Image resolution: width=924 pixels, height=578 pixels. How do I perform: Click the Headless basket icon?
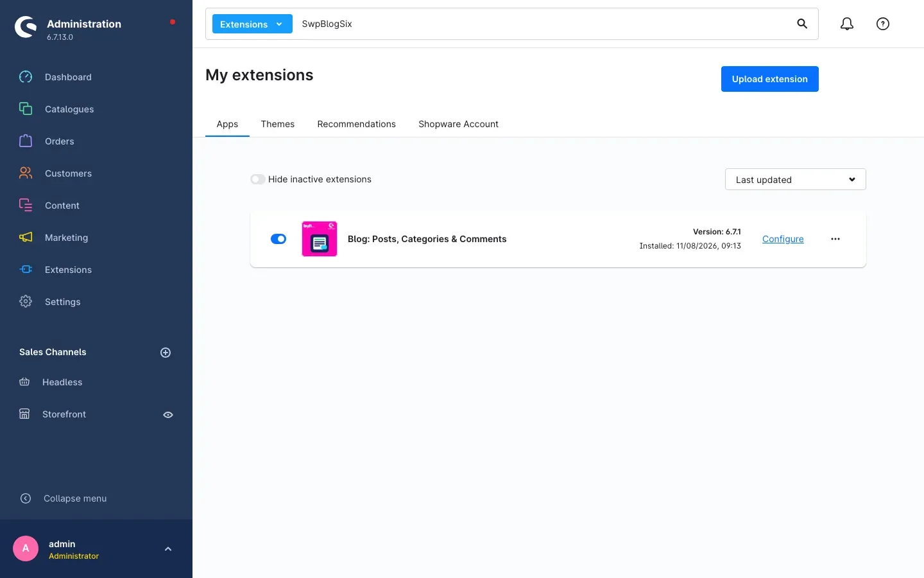pos(24,382)
